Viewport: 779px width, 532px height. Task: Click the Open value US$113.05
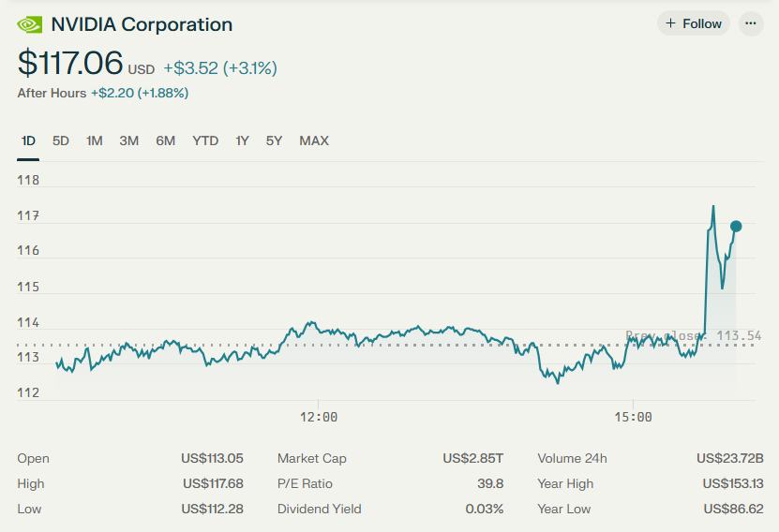click(x=212, y=458)
